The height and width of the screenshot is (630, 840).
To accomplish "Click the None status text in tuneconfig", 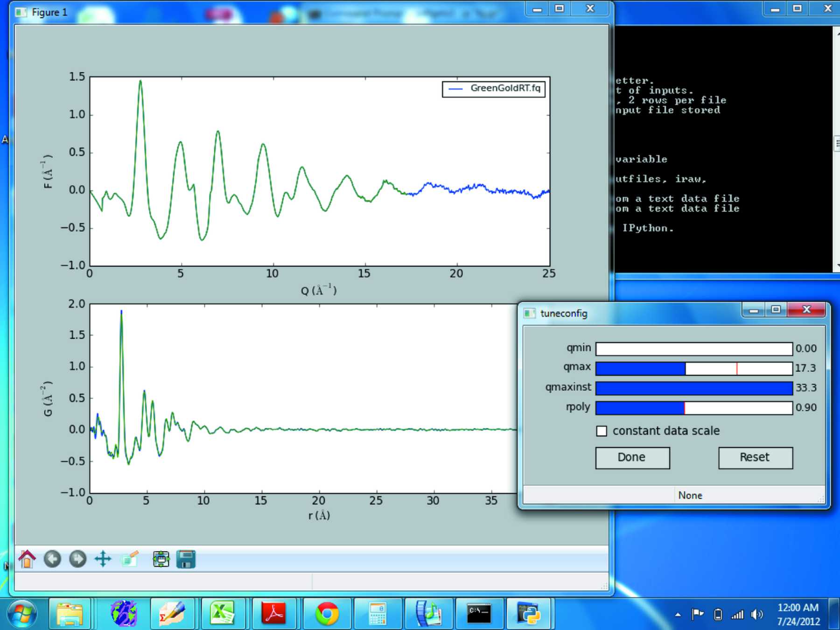I will tap(690, 495).
